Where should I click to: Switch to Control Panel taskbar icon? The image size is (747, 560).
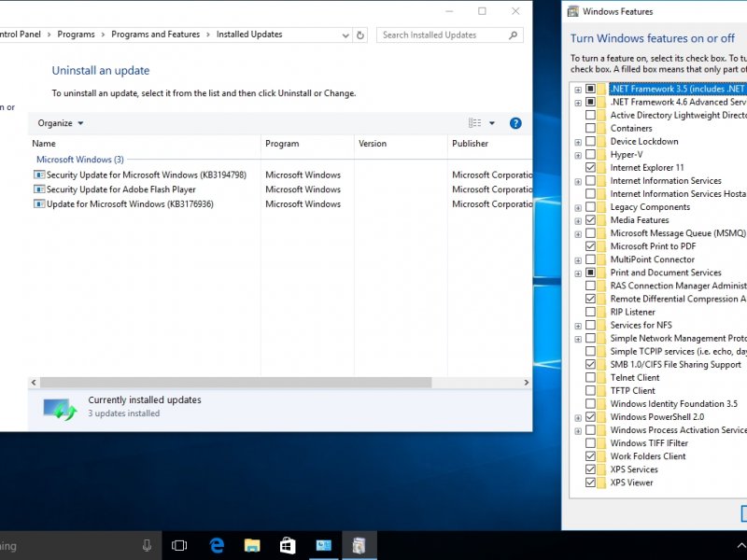[x=323, y=546]
